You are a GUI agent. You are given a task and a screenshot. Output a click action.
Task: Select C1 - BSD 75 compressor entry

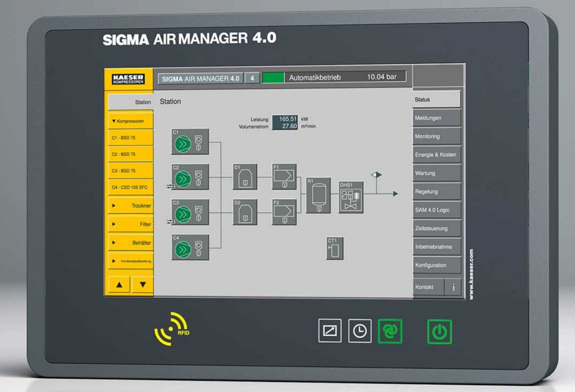130,137
